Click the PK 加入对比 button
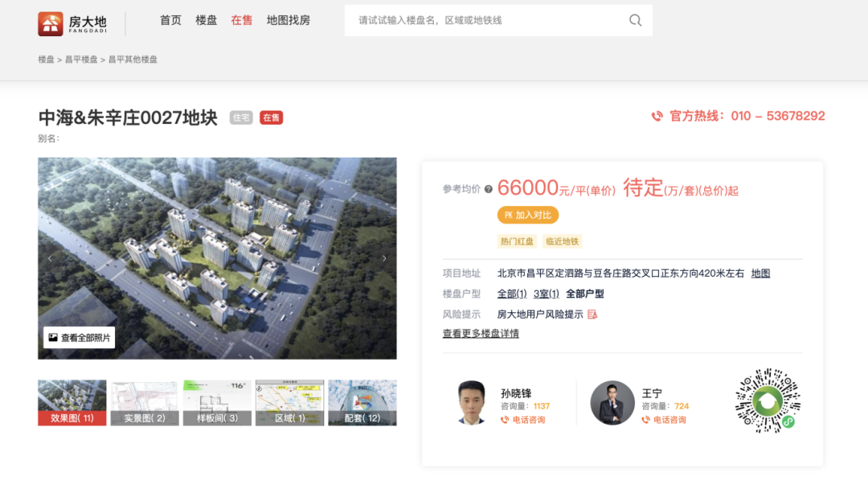868x497 pixels. tap(529, 215)
